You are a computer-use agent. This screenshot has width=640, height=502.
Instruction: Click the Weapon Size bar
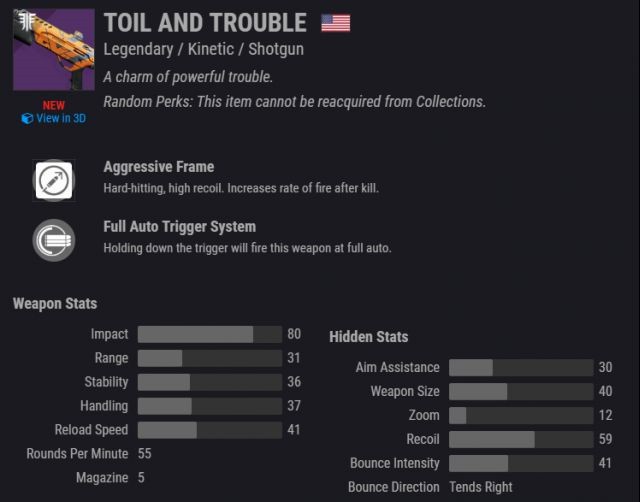coord(521,391)
